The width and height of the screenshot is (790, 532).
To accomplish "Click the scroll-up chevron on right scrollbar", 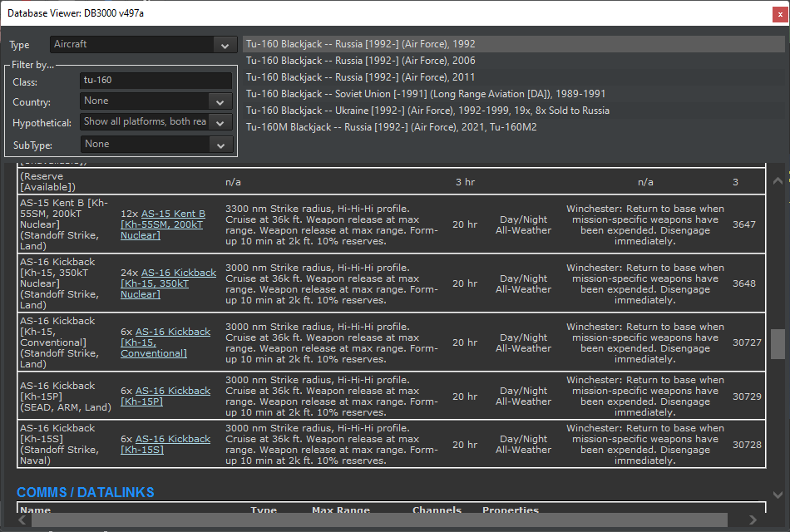I will click(x=777, y=179).
